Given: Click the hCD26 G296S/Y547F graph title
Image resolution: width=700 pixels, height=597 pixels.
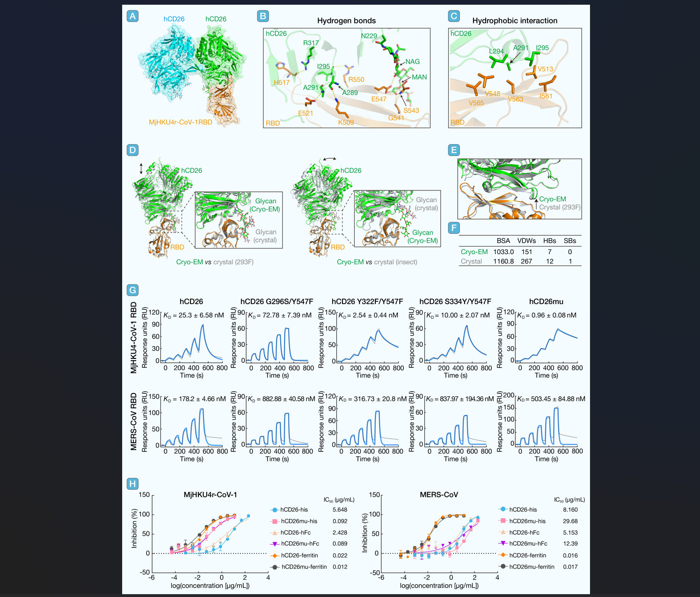Looking at the screenshot, I should (277, 301).
